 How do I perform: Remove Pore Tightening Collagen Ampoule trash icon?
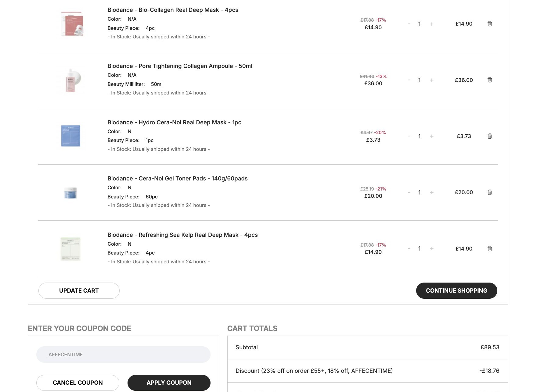coord(490,80)
